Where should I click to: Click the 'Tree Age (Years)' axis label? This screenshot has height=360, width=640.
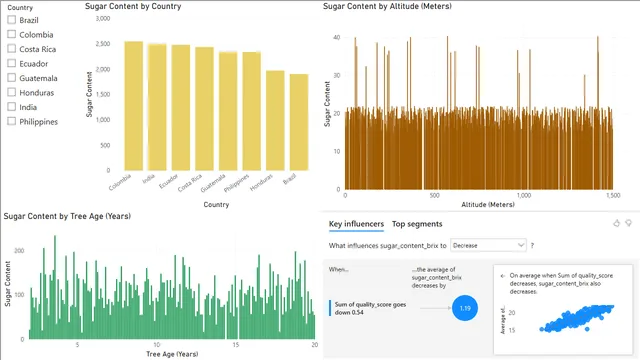[172, 354]
